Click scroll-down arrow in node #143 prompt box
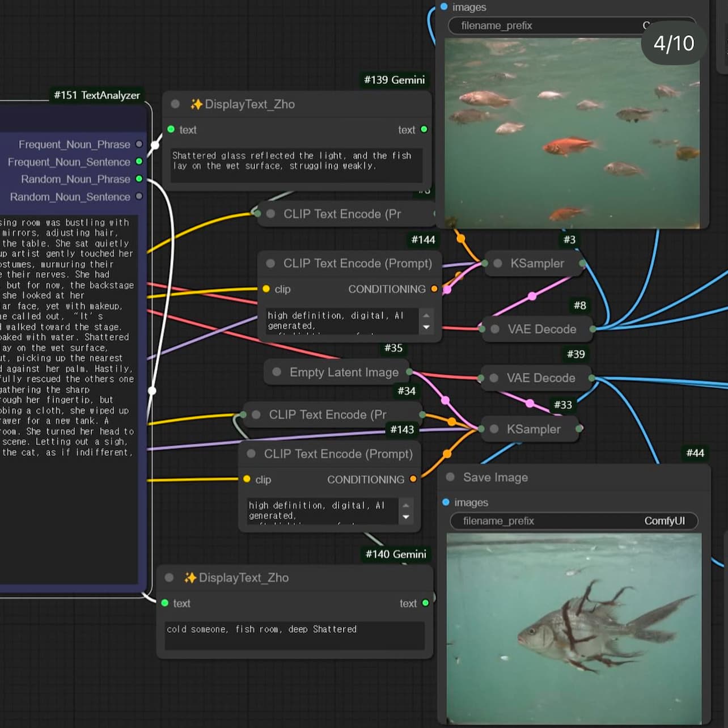The image size is (728, 728). tap(405, 517)
